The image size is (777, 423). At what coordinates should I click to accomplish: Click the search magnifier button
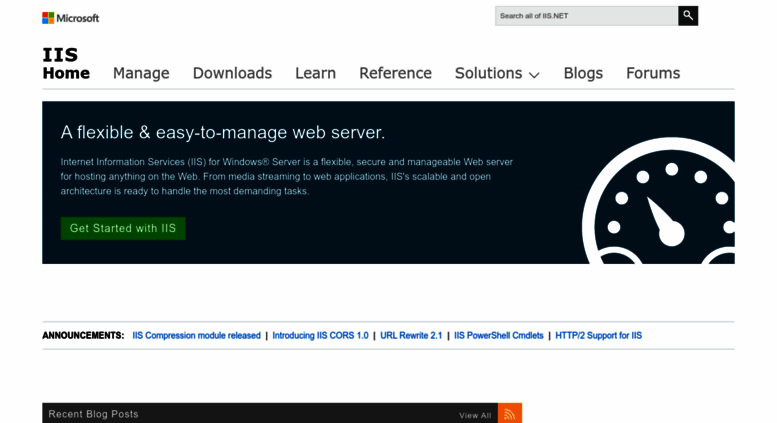pos(688,16)
